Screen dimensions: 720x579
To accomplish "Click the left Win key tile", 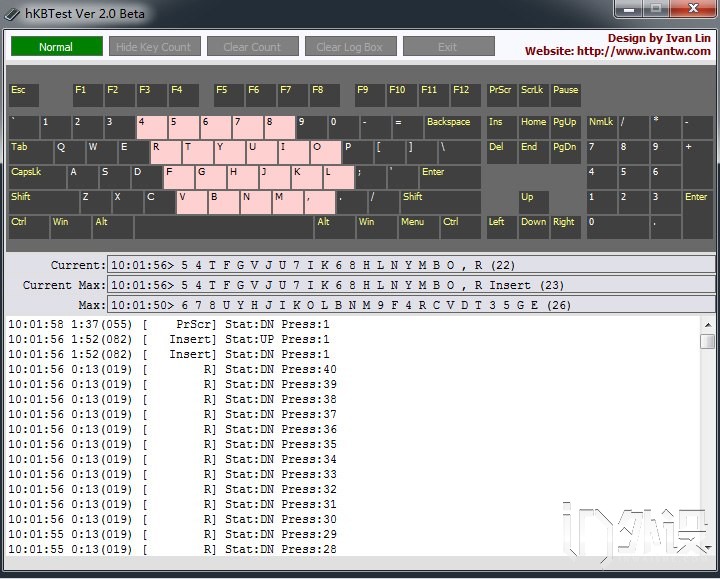I will (71, 227).
